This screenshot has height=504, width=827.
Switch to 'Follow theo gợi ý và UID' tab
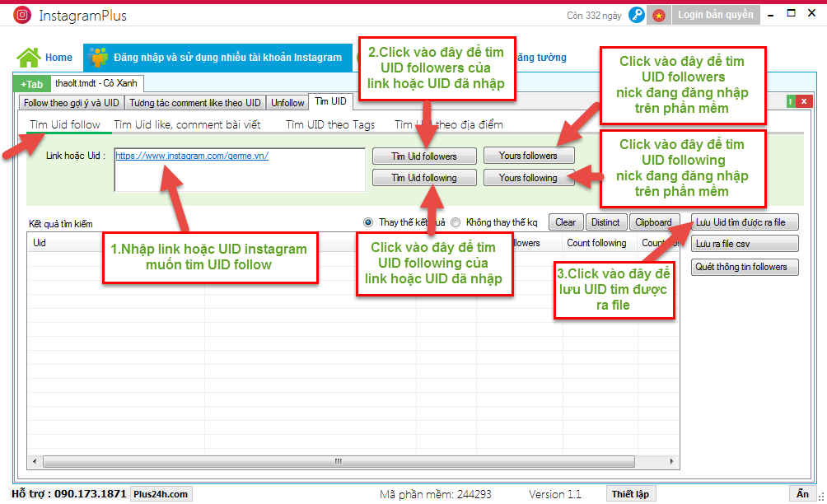(71, 103)
